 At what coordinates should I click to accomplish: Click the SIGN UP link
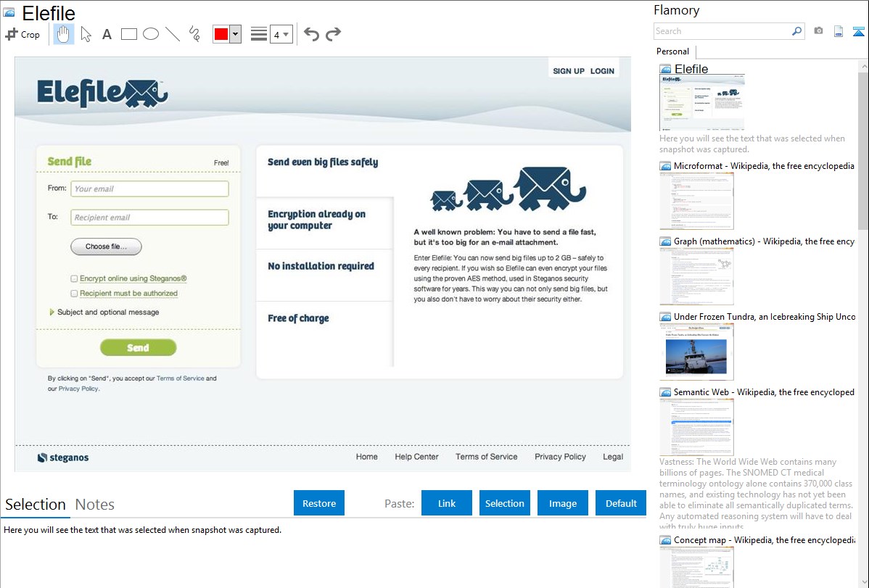click(x=569, y=71)
